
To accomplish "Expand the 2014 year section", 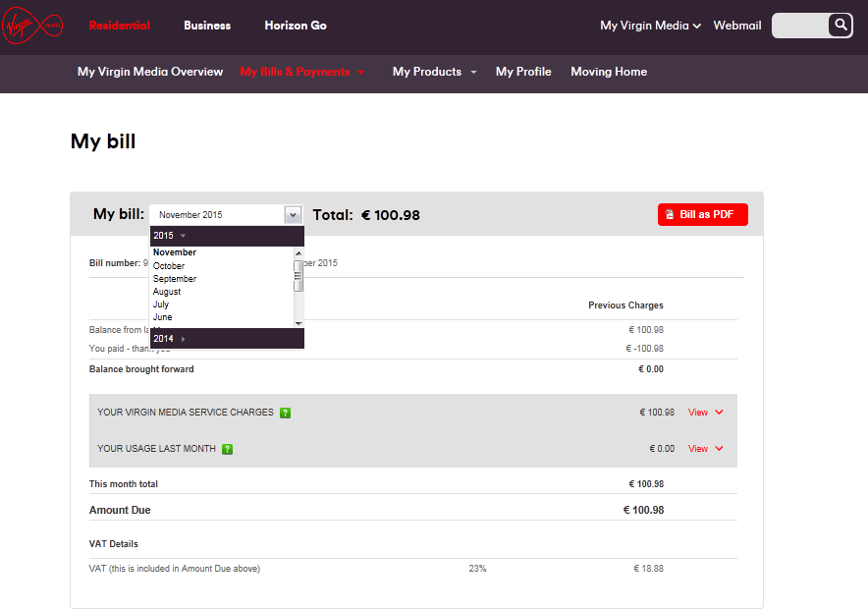I will pos(227,338).
